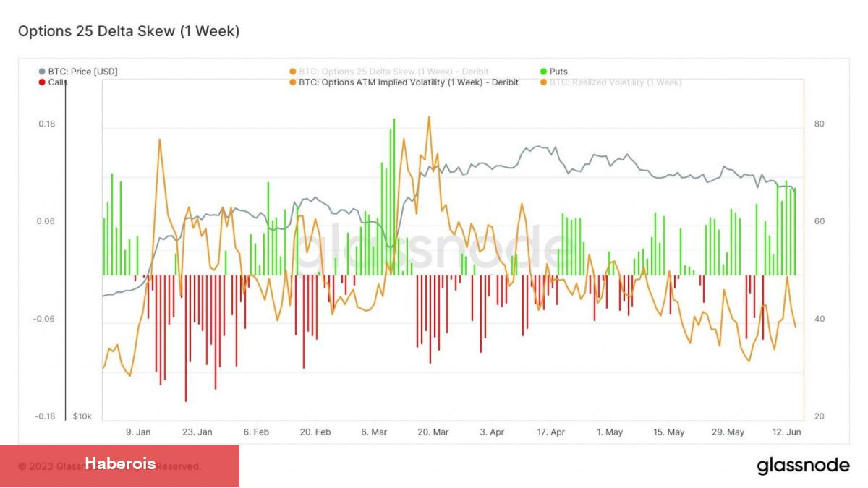Click the 80 right axis value
The height and width of the screenshot is (488, 868).
tap(819, 124)
